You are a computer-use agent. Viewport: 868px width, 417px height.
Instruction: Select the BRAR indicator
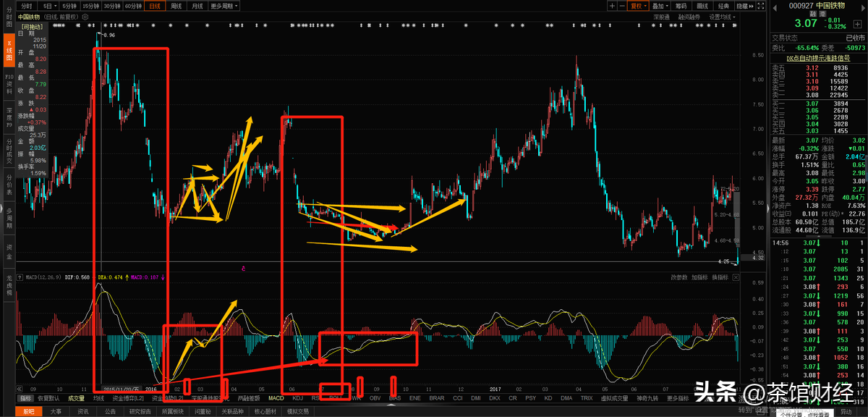pos(437,398)
